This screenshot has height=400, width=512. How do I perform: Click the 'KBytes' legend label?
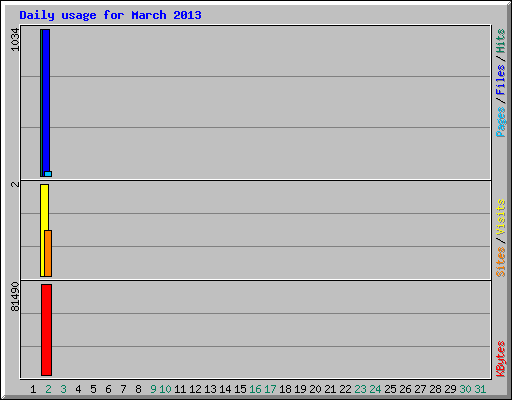tap(501, 359)
